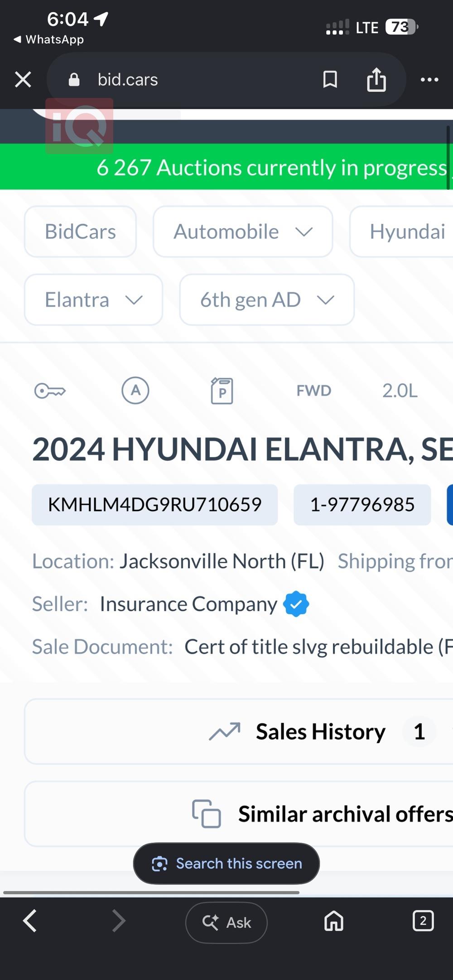Tap the petrol fuel can icon
The image size is (453, 980).
coord(222,391)
